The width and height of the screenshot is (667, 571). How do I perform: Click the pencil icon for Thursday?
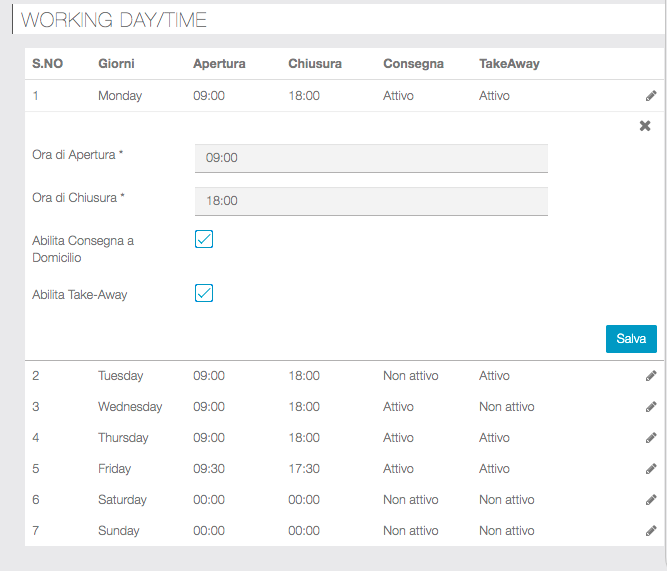pos(651,438)
